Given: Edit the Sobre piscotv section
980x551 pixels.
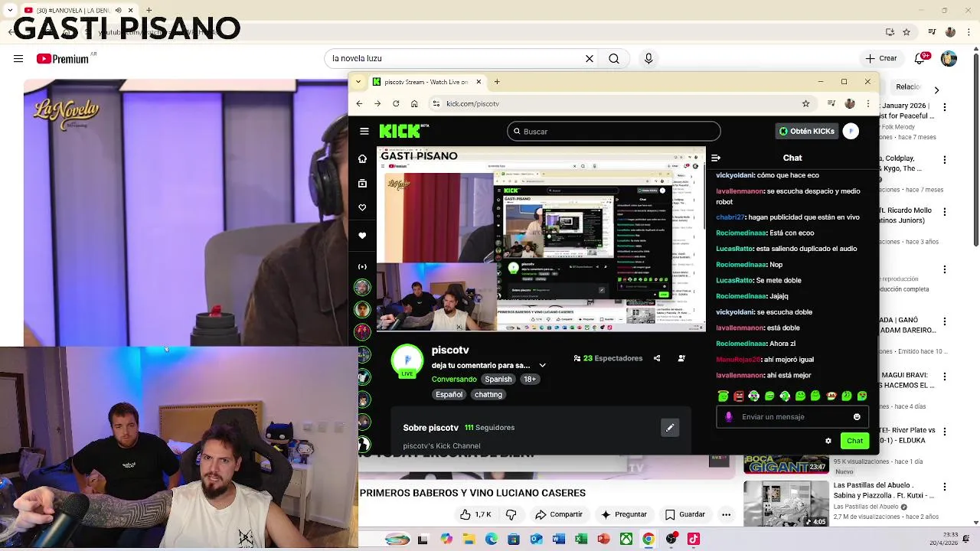Looking at the screenshot, I should [x=670, y=428].
